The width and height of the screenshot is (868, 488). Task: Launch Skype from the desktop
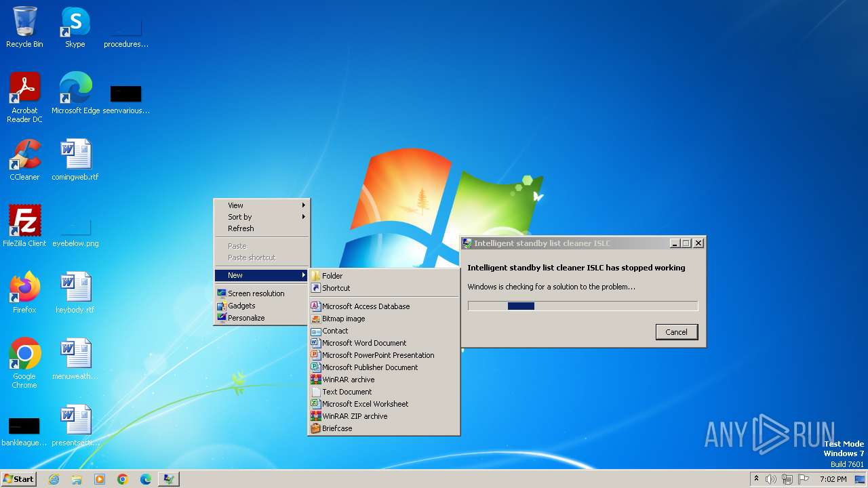pyautogui.click(x=75, y=27)
